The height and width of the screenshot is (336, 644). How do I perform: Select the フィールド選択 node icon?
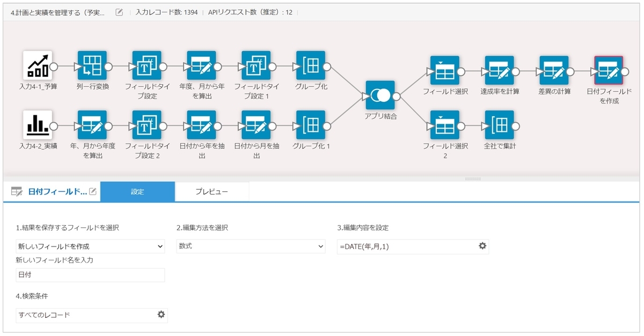click(444, 70)
